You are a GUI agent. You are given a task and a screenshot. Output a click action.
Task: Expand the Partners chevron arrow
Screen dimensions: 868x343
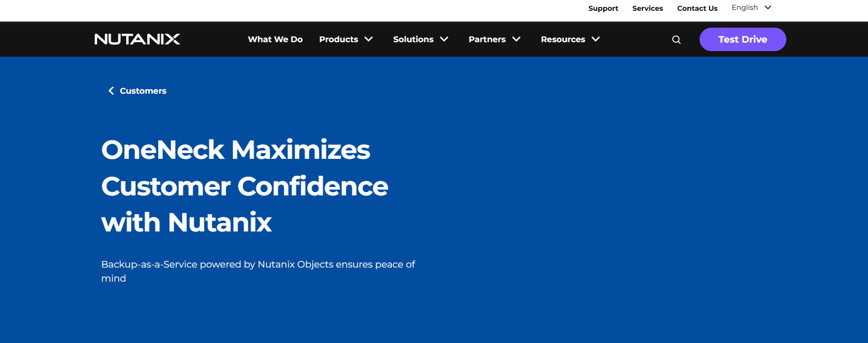tap(517, 39)
